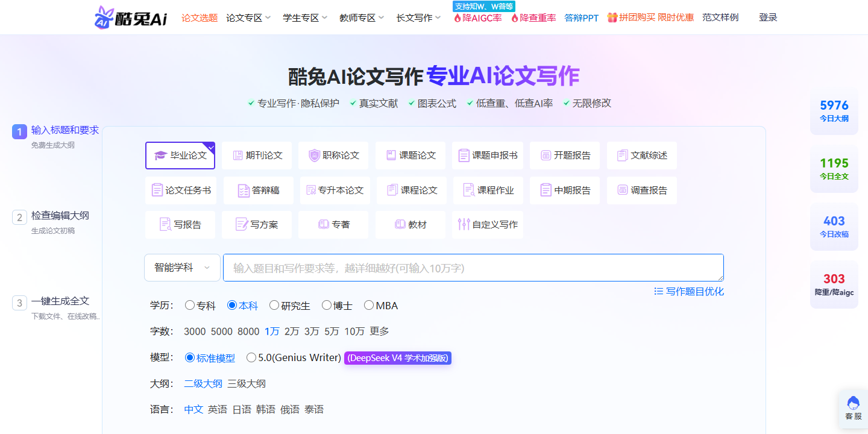Choose the 论文任务书 clipboard icon
Screen dimensions: 868x434
pos(157,190)
